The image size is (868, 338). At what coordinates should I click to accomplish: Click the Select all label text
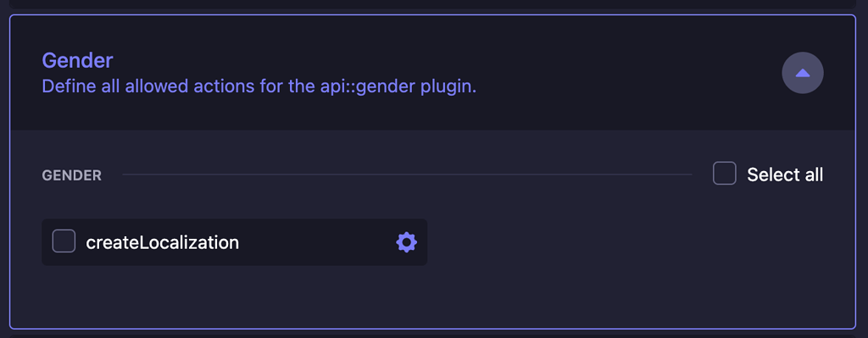(x=785, y=175)
